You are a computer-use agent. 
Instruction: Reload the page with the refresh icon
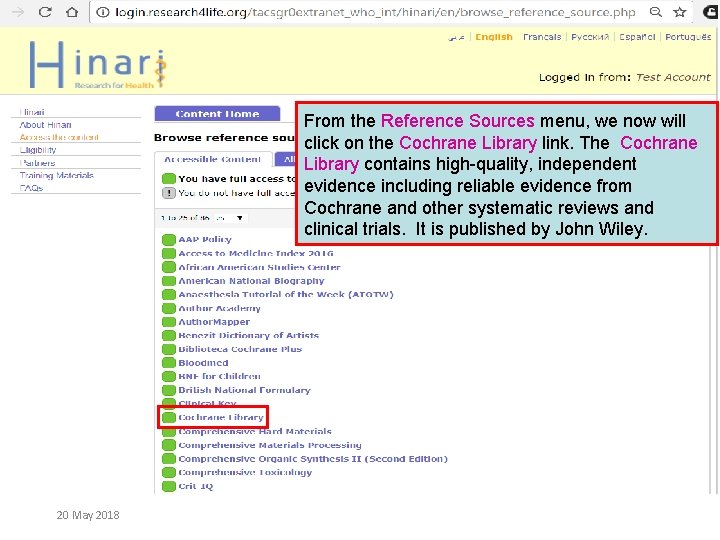click(x=45, y=12)
